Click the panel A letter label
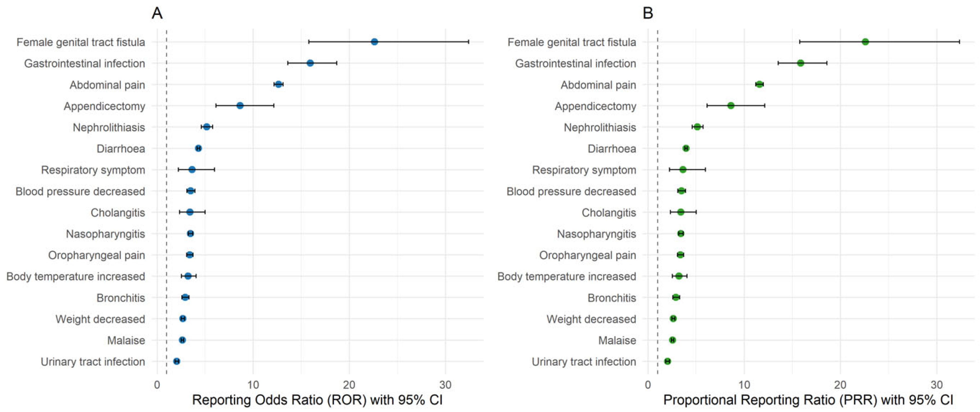This screenshot has height=412, width=980. tap(157, 13)
